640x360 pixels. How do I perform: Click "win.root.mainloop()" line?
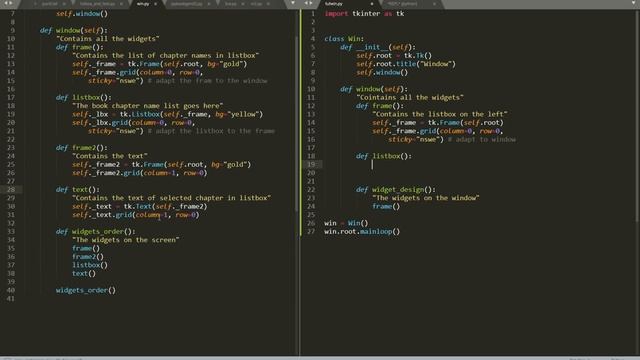click(x=362, y=231)
